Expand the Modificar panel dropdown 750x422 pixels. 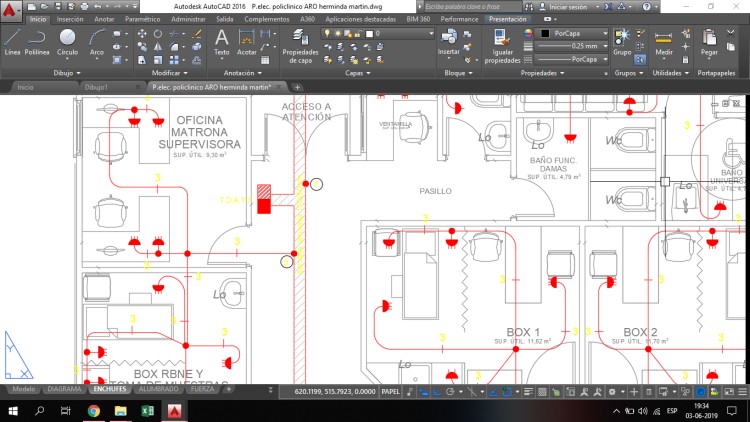[x=169, y=73]
